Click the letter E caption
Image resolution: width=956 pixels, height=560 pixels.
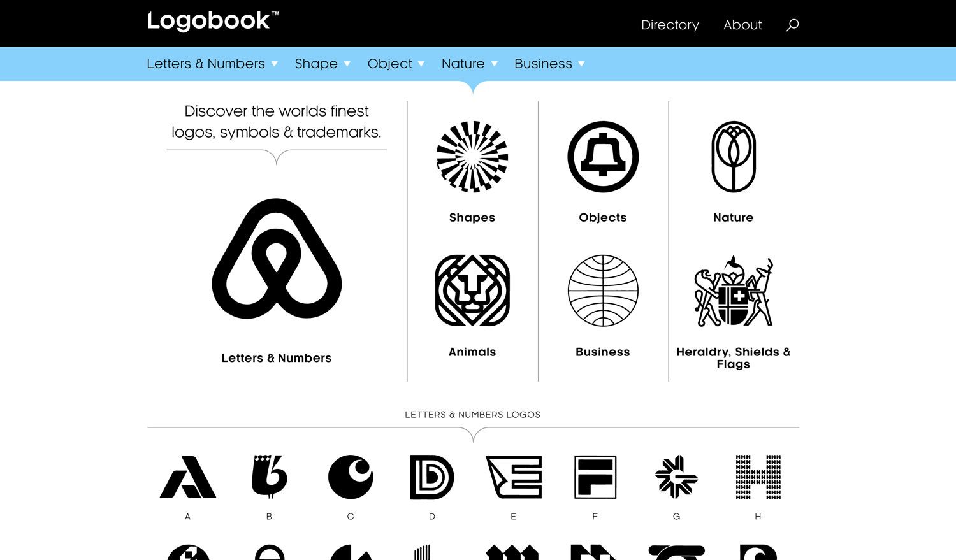(514, 517)
